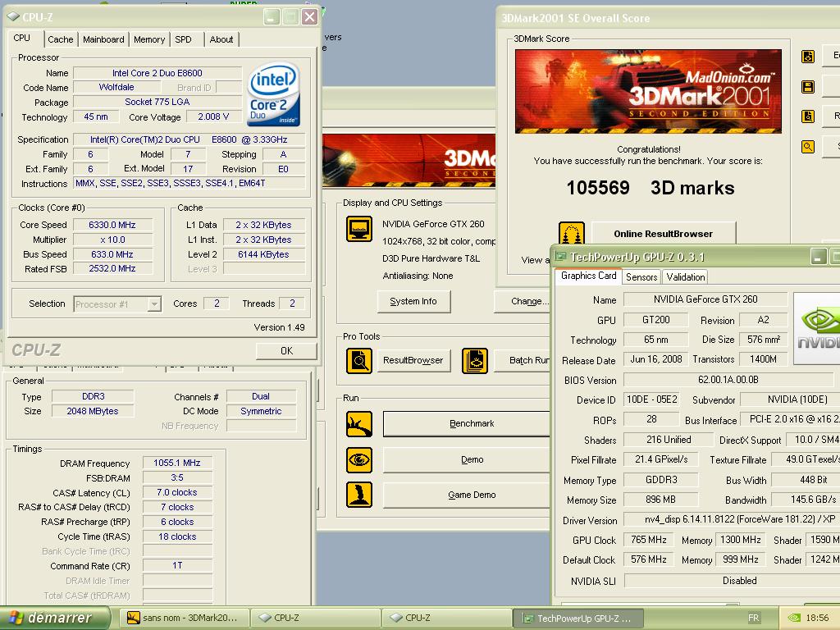Open the Cache tab in CPU-Z
Image resolution: width=840 pixels, height=630 pixels.
pos(60,39)
